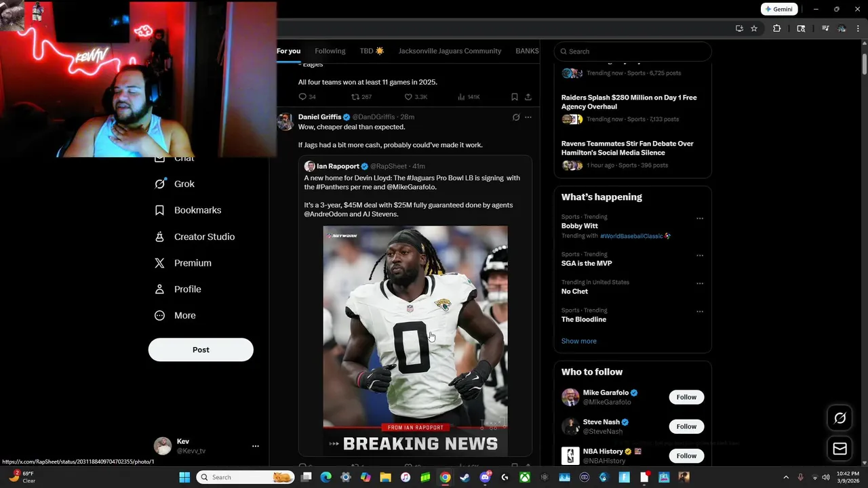Open Daniel Griffis profile avatar
868x488 pixels.
tap(285, 121)
